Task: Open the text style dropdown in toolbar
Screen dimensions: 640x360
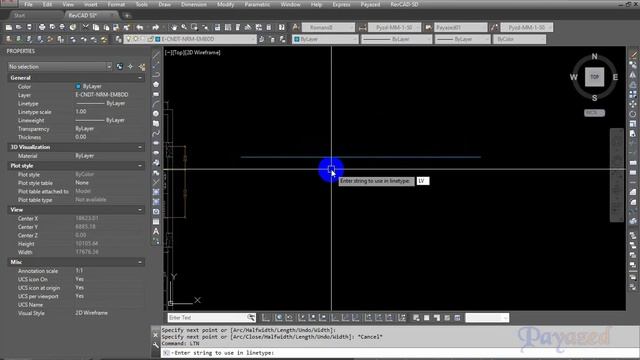Action: coord(328,27)
